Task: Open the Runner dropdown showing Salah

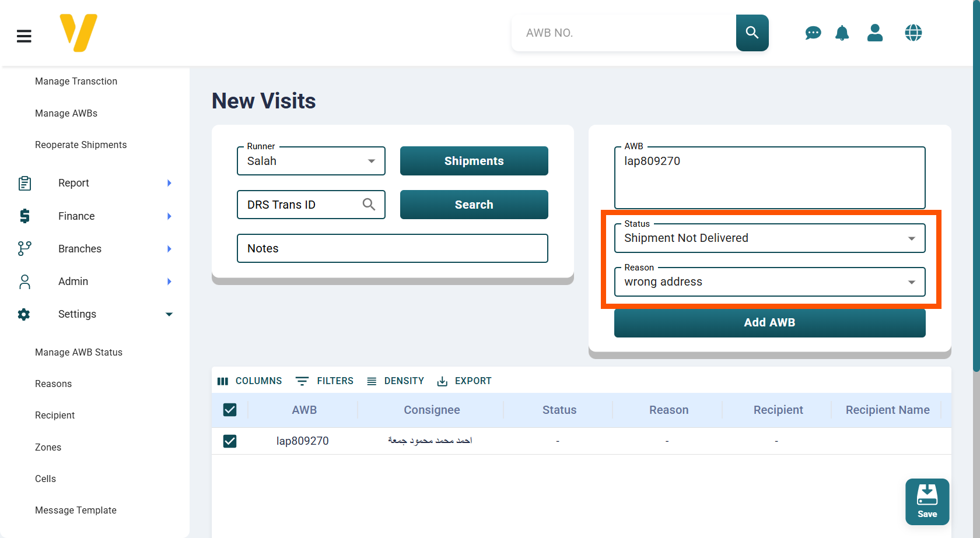Action: 311,161
